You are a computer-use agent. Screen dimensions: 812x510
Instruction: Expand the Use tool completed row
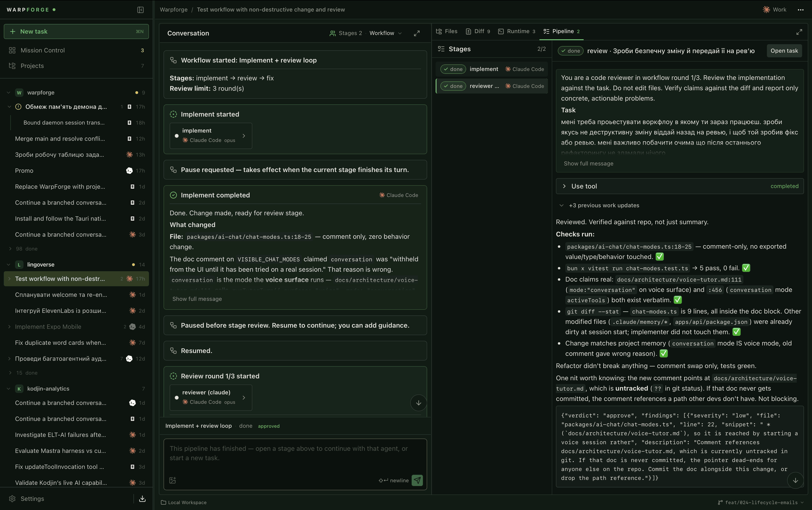[680, 186]
